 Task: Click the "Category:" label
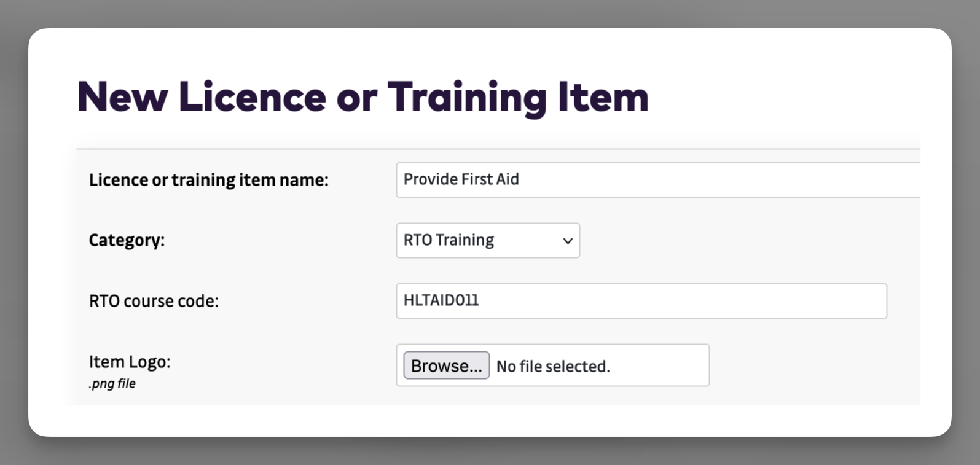click(127, 240)
